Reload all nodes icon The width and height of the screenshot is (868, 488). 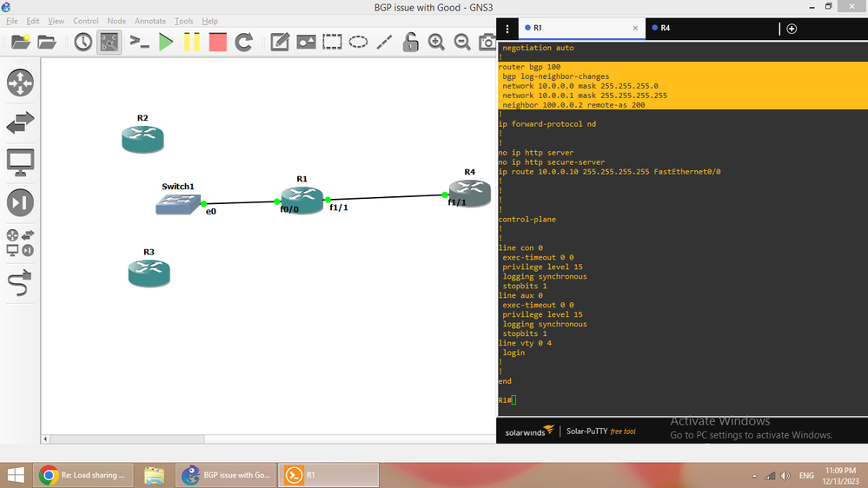coord(243,42)
